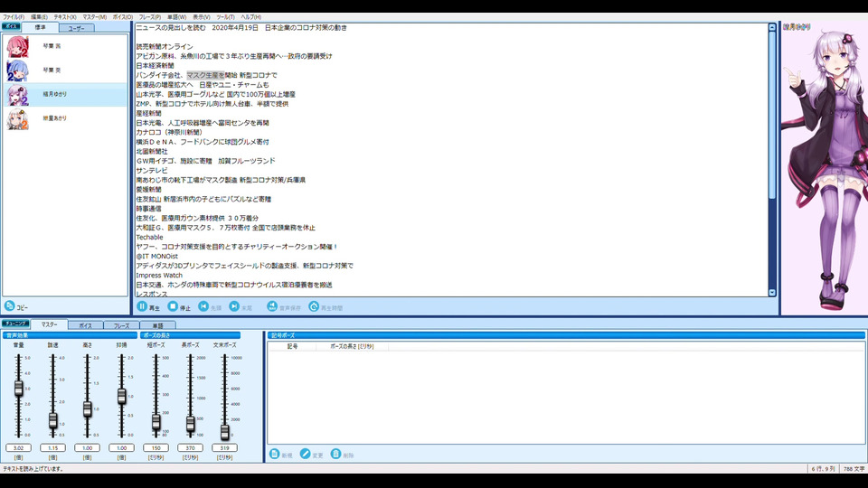Switch to フレーズ tuning tab
Viewport: 868px width, 488px height.
click(x=121, y=325)
